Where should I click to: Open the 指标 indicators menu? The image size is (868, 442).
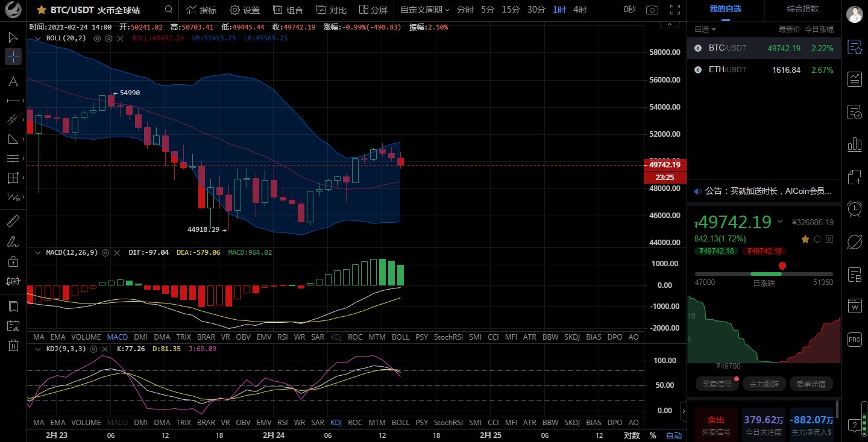pos(201,10)
